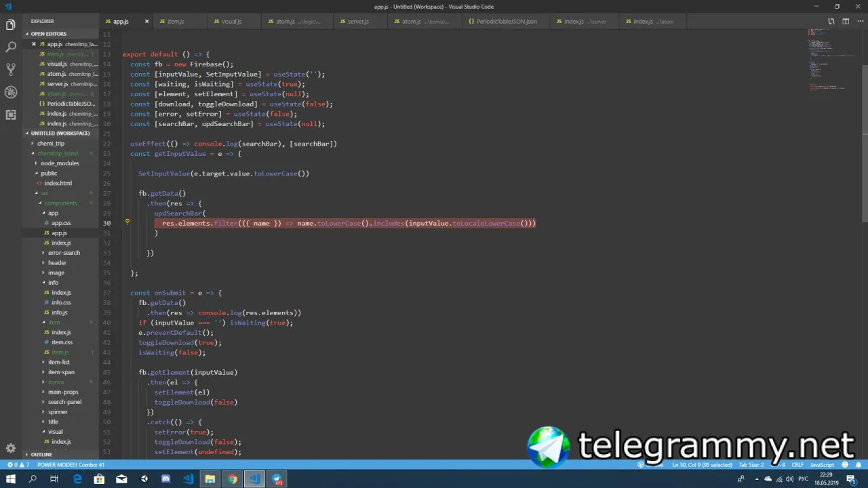Screen dimensions: 868x488
Task: Click the taskbar search icon
Action: click(x=33, y=479)
